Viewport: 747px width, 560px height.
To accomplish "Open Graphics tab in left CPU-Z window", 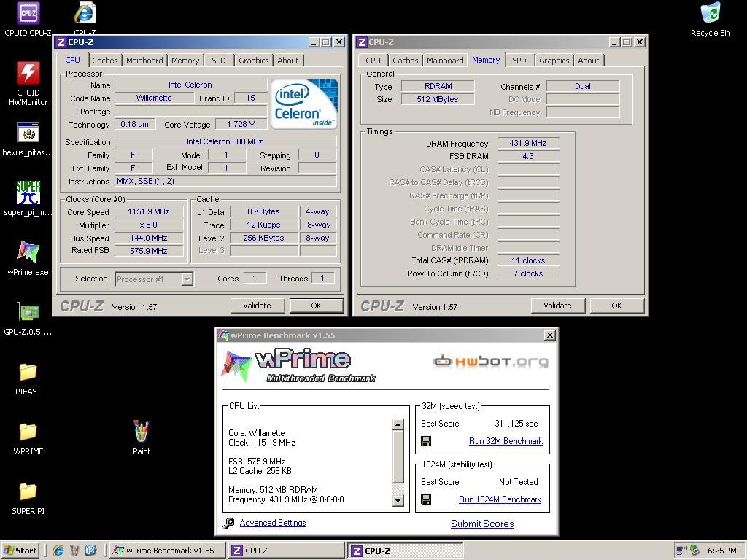I will (x=253, y=61).
